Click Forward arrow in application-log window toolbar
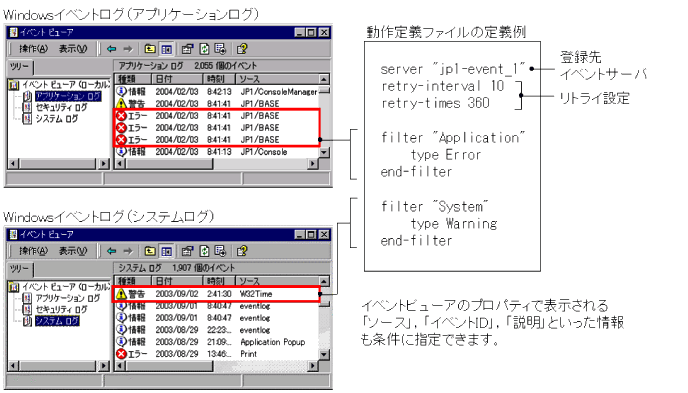The image size is (688, 393). point(128,49)
